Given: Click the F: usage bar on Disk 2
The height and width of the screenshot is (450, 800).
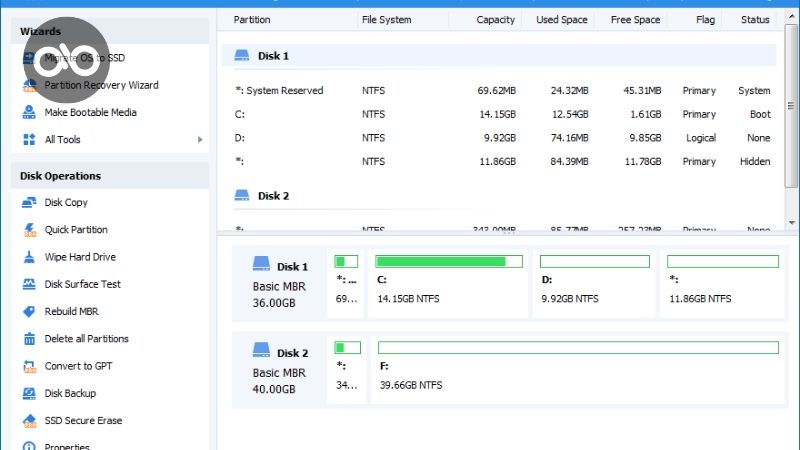Looking at the screenshot, I should pos(579,347).
